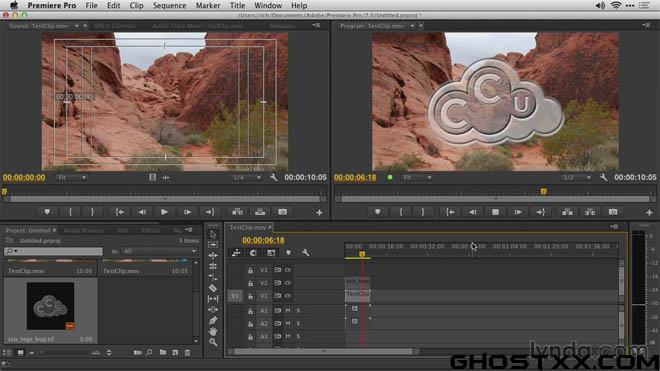
Task: Open the Clip menu
Action: tap(136, 5)
